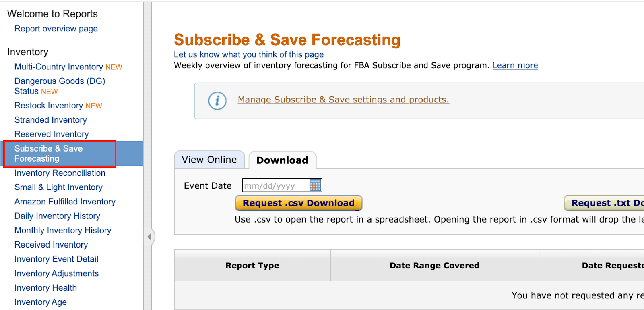Open Inventory Health report

click(x=45, y=288)
